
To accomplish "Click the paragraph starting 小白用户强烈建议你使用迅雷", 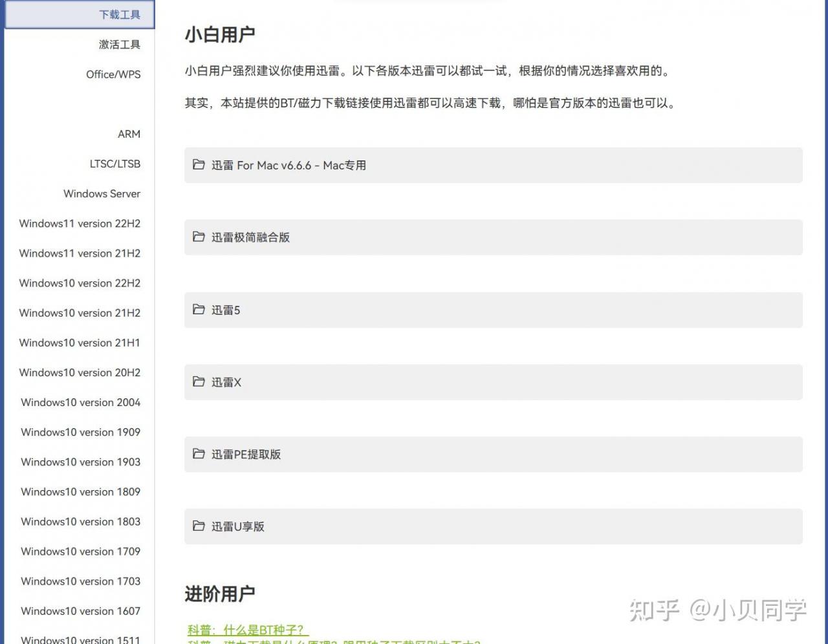I will tap(428, 70).
